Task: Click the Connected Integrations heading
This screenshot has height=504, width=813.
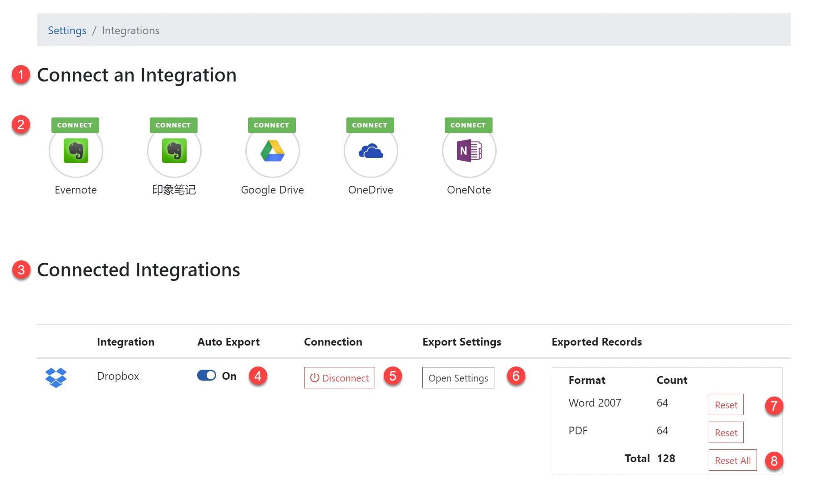Action: (x=138, y=270)
